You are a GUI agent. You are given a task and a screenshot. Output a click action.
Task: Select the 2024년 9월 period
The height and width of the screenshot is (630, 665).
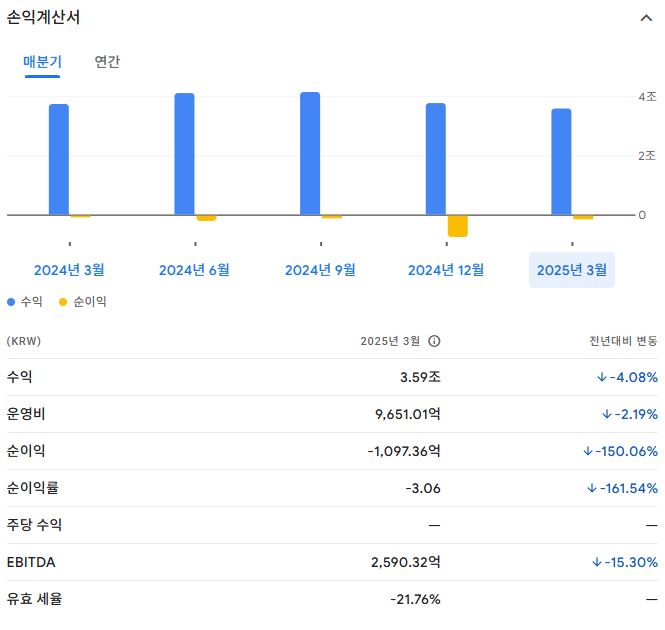click(320, 270)
